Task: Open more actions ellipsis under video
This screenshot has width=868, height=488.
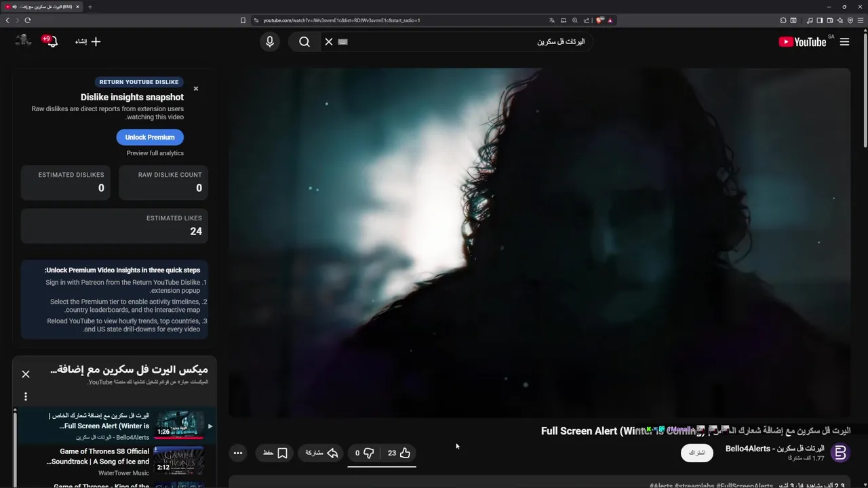Action: coord(238,453)
